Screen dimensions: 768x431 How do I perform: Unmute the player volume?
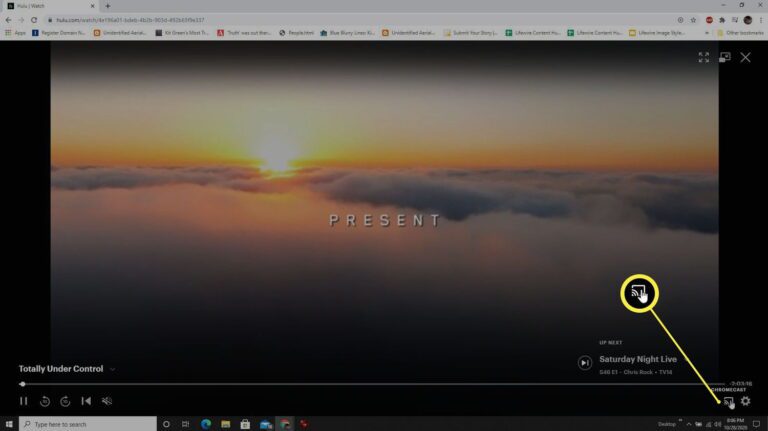click(107, 401)
